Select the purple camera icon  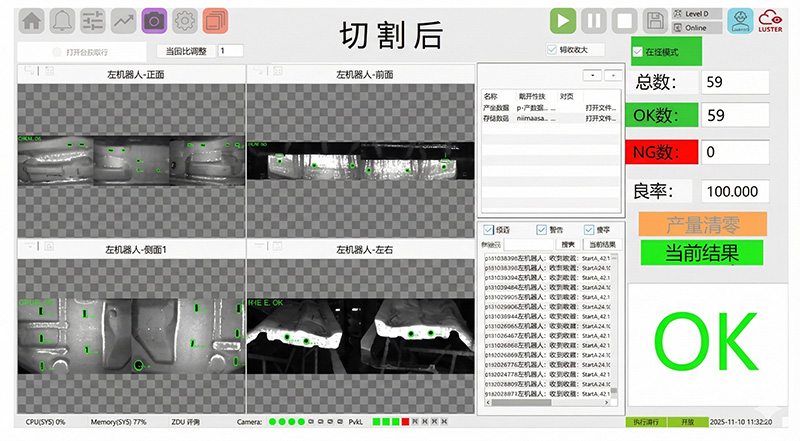pos(154,19)
